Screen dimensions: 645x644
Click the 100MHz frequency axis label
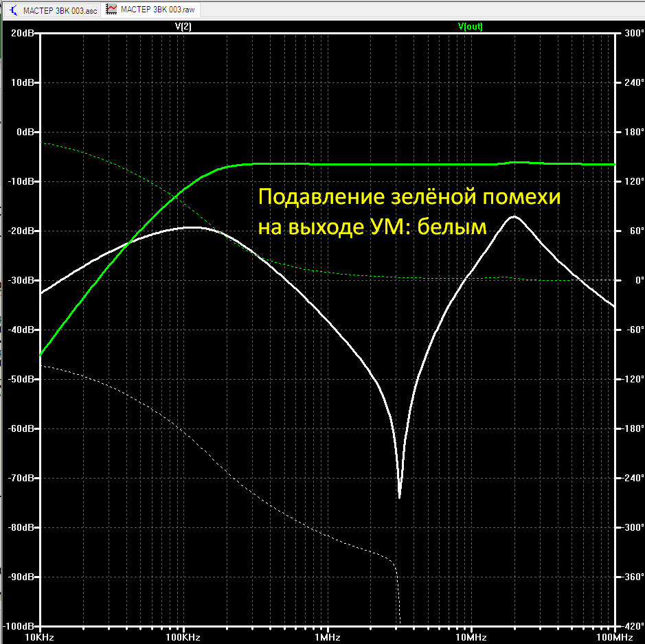tap(615, 637)
